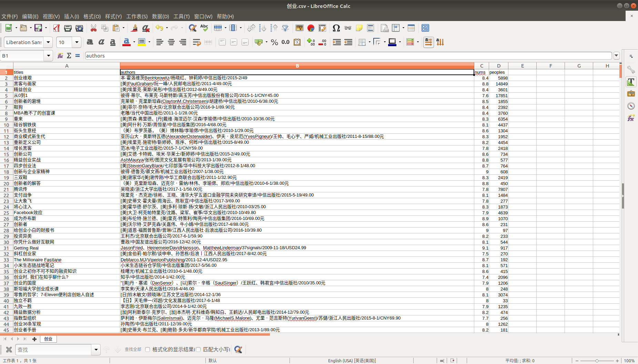Open Name Box dropdown arrow
Image resolution: width=638 pixels, height=364 pixels.
(x=48, y=55)
